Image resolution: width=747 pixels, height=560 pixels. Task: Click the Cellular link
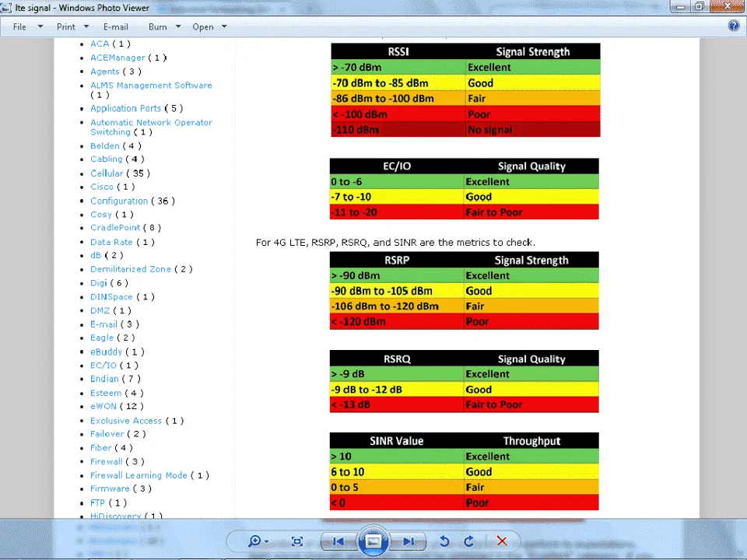point(107,173)
